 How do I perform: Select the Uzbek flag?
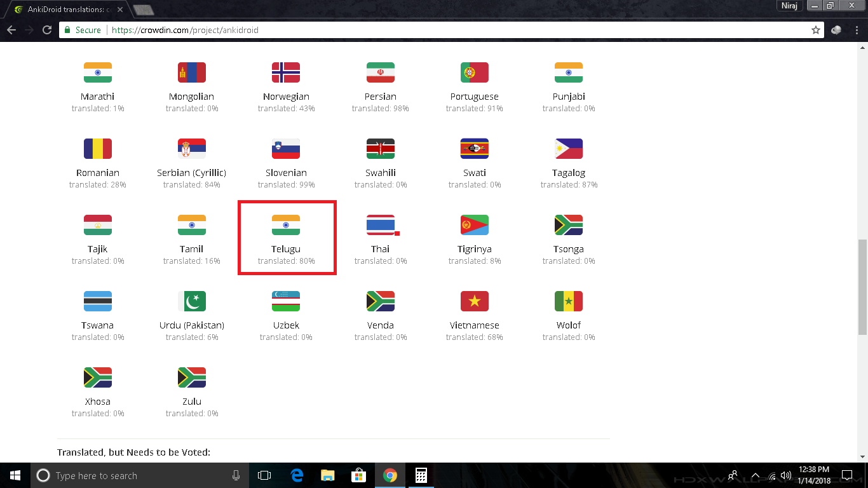point(286,301)
